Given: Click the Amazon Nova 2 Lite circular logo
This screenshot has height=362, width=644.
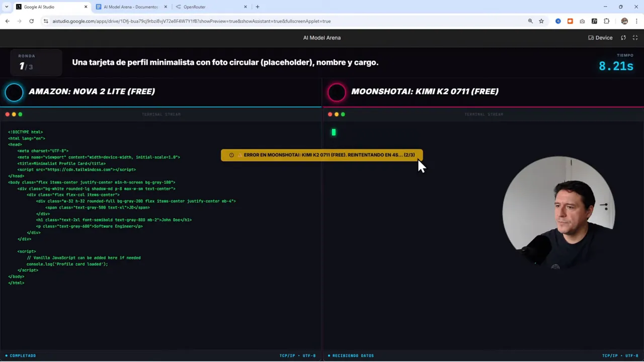Looking at the screenshot, I should pos(14,92).
